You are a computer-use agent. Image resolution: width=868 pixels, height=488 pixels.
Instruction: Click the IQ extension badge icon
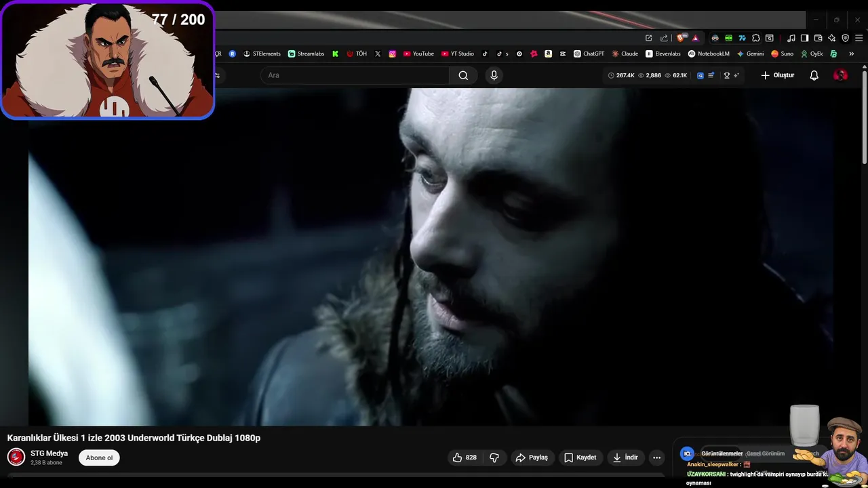coord(687,453)
